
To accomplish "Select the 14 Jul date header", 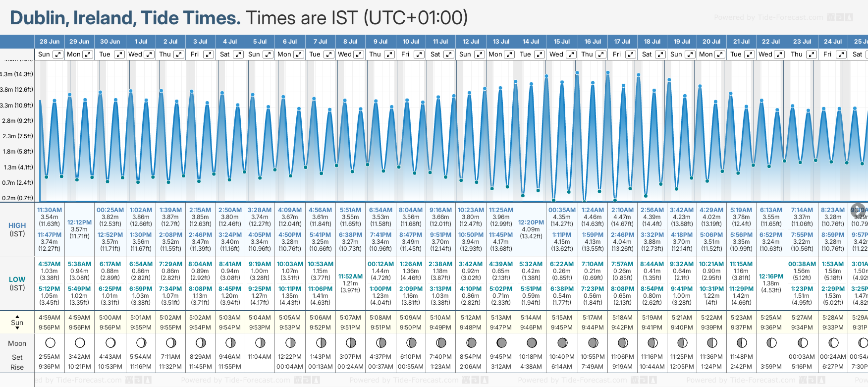I will (531, 42).
